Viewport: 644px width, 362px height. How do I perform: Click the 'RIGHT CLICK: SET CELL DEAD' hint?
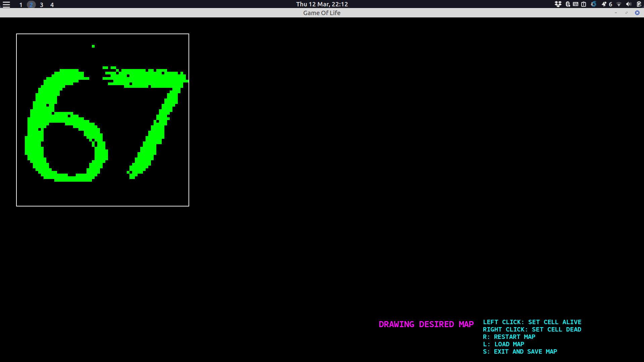[532, 329]
